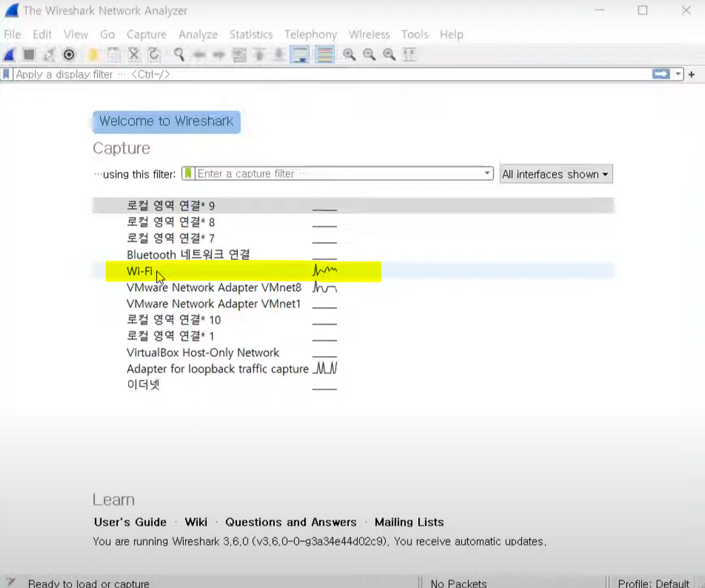
Task: Reset zoom to normal size icon
Action: pos(389,55)
